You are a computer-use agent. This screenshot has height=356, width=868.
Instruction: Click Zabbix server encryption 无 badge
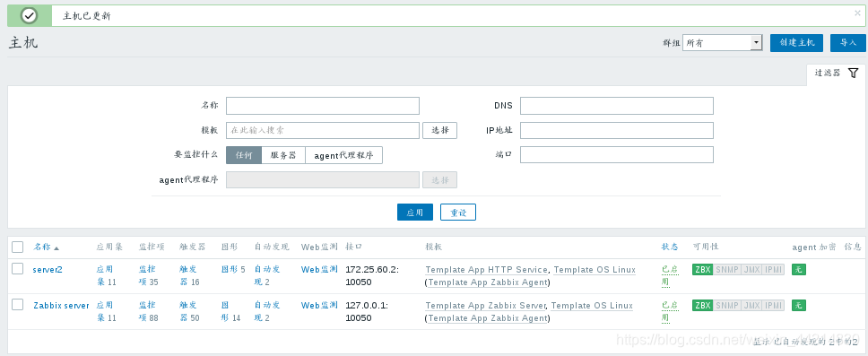(799, 306)
